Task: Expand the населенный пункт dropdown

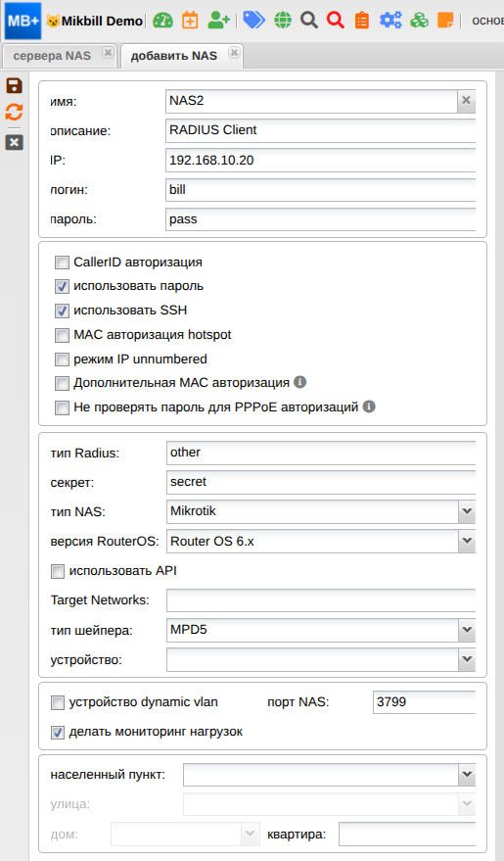Action: 467,775
